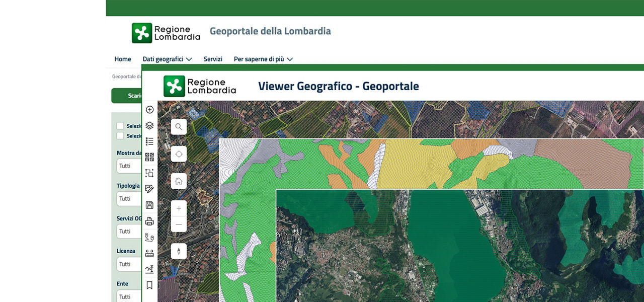Open the Tipologia Tutti dropdown

(129, 198)
